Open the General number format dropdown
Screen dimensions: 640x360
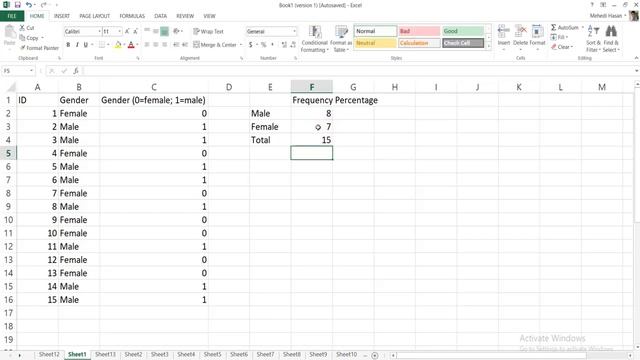click(294, 31)
